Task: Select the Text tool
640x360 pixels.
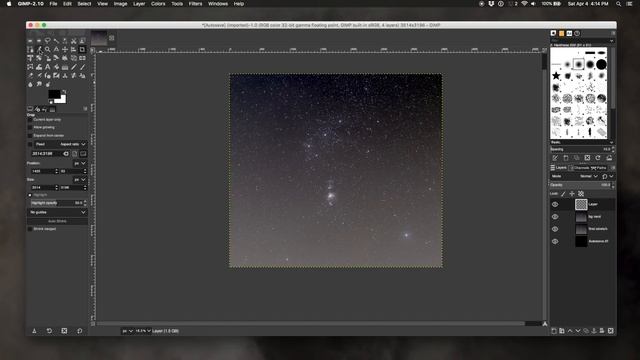Action: click(x=48, y=67)
